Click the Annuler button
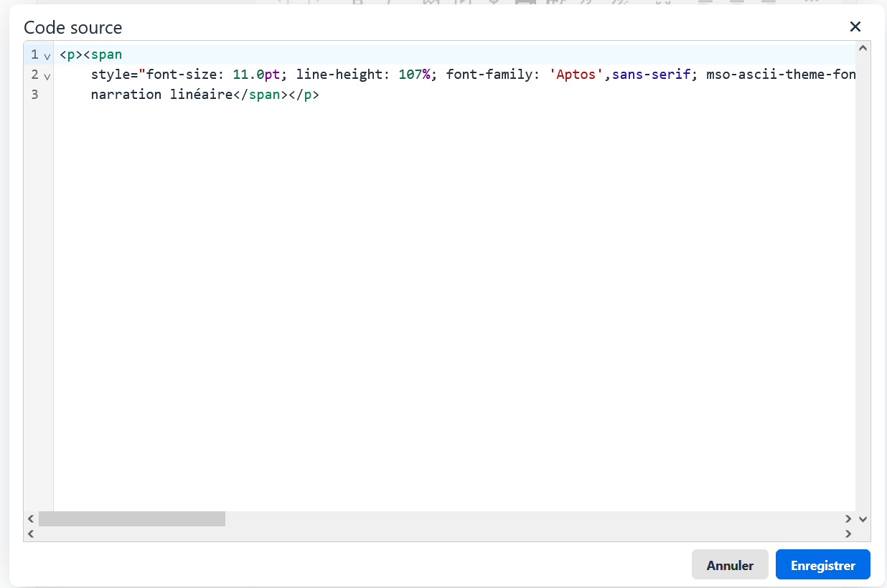The width and height of the screenshot is (887, 588). click(x=730, y=565)
